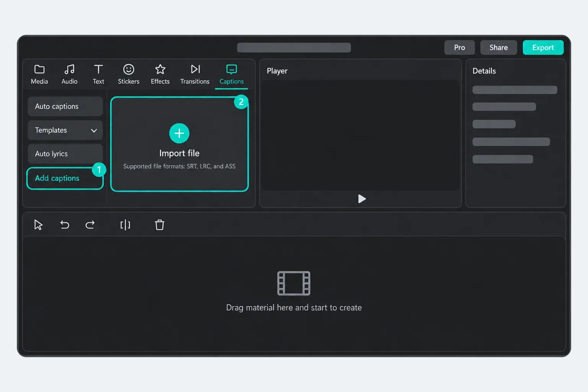Image resolution: width=588 pixels, height=392 pixels.
Task: Switch to the Text tab
Action: [x=98, y=75]
